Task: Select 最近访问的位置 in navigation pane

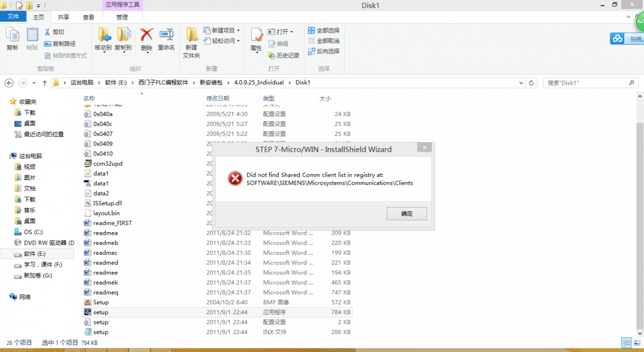Action: (44, 134)
